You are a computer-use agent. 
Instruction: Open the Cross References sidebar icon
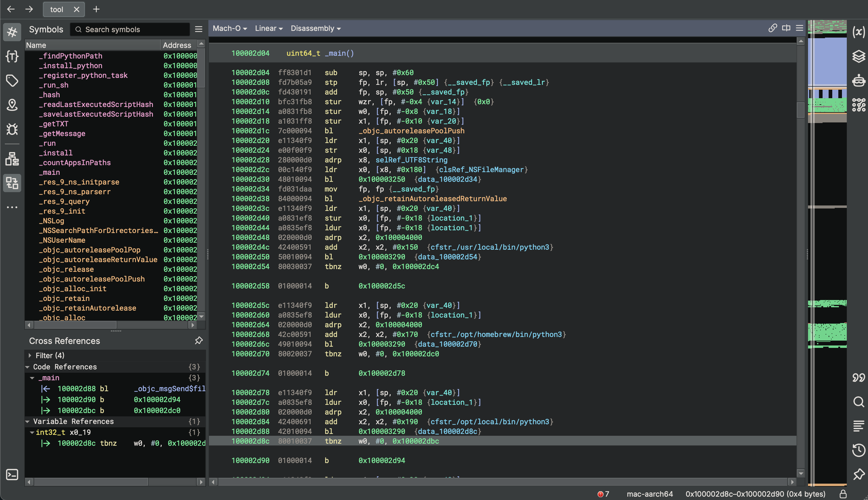click(x=12, y=183)
